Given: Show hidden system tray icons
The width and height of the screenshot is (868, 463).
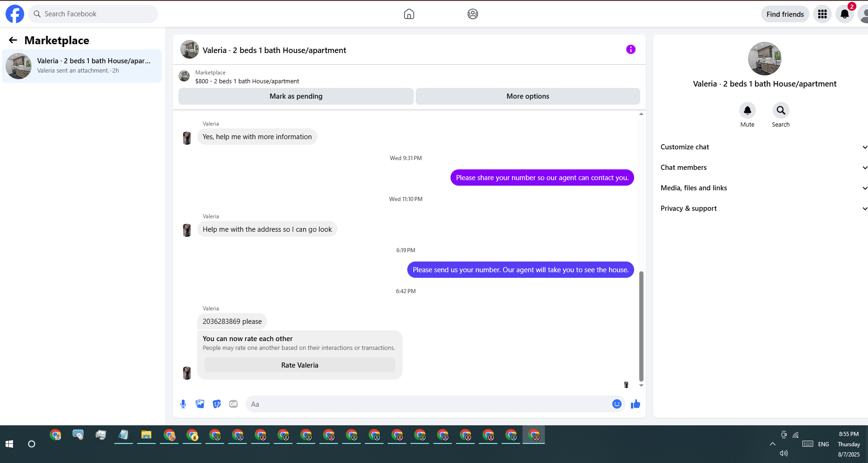Looking at the screenshot, I should click(x=773, y=444).
